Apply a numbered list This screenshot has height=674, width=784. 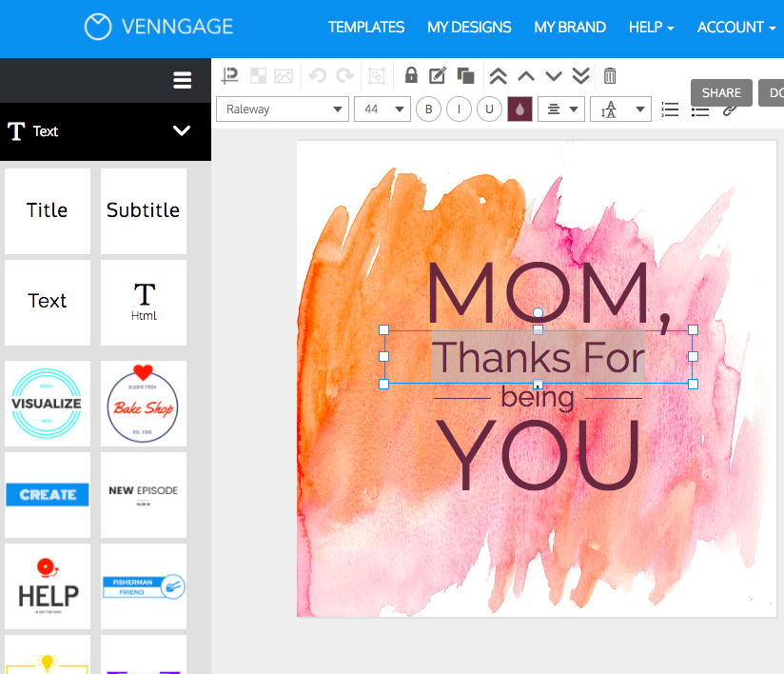(670, 109)
